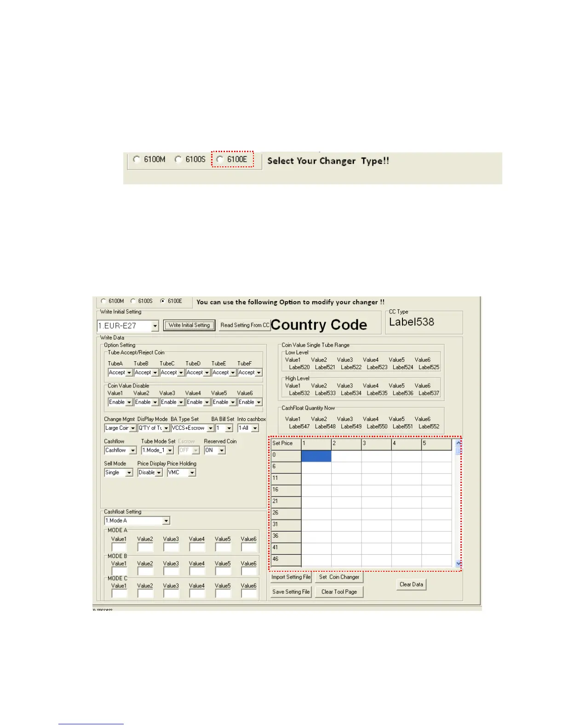The height and width of the screenshot is (728, 563).
Task: Open the TubeF Accept dropdown
Action: click(259, 373)
